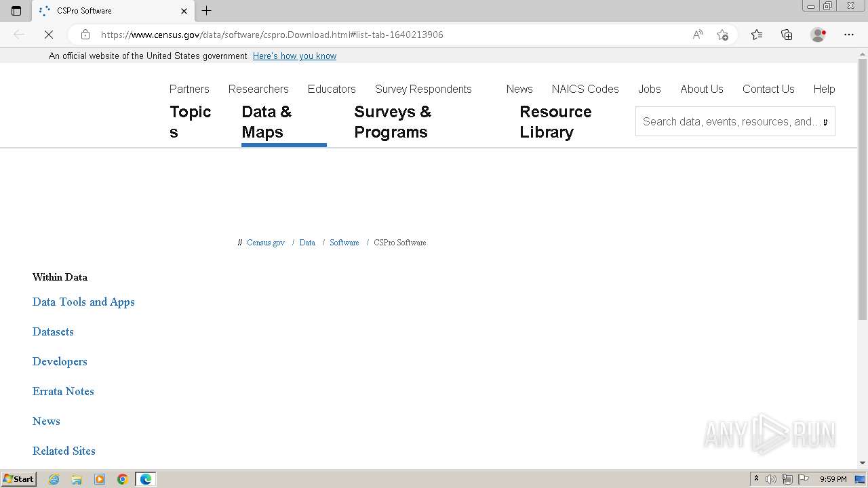Open the browser profile icon
This screenshot has width=868, height=488.
pyautogui.click(x=818, y=35)
